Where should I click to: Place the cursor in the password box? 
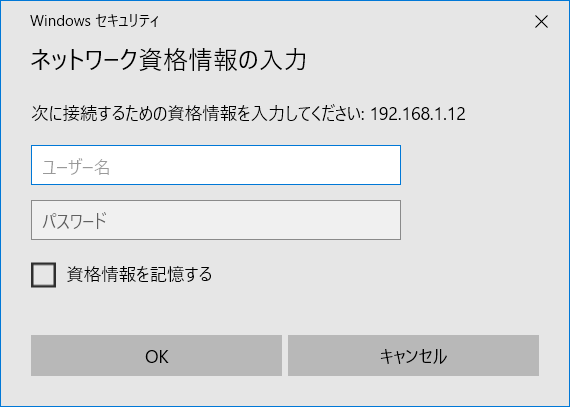[x=216, y=220]
